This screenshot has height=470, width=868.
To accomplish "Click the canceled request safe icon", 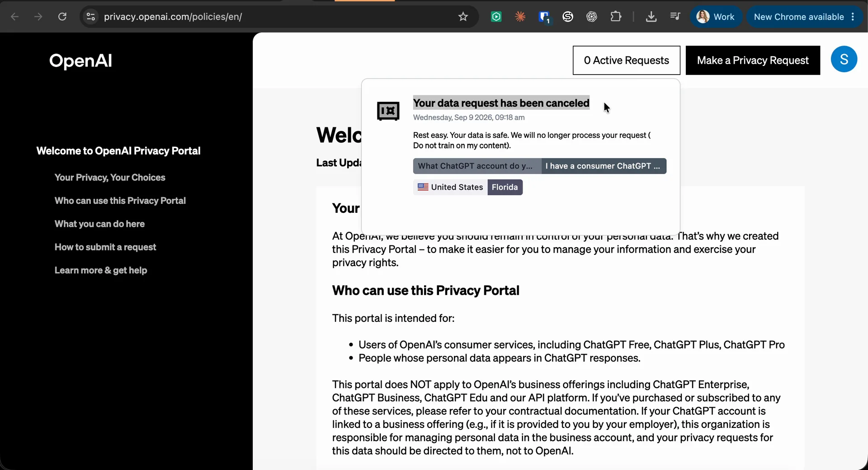I will [388, 111].
